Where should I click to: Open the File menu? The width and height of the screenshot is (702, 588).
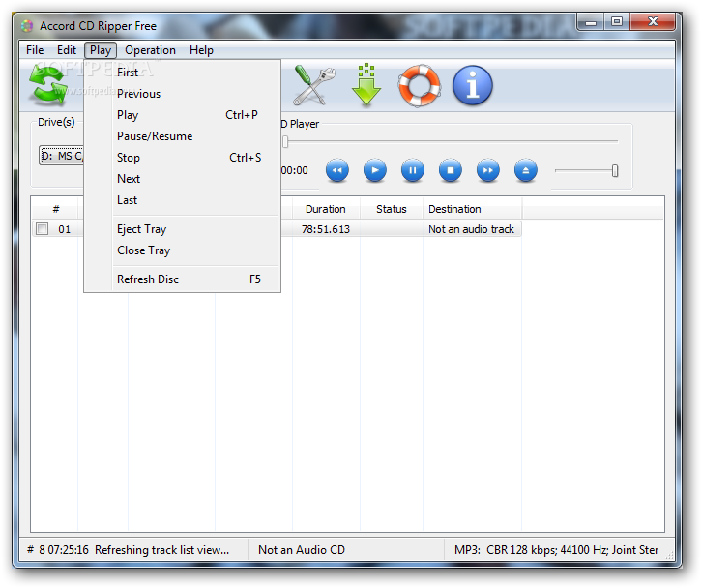(35, 50)
